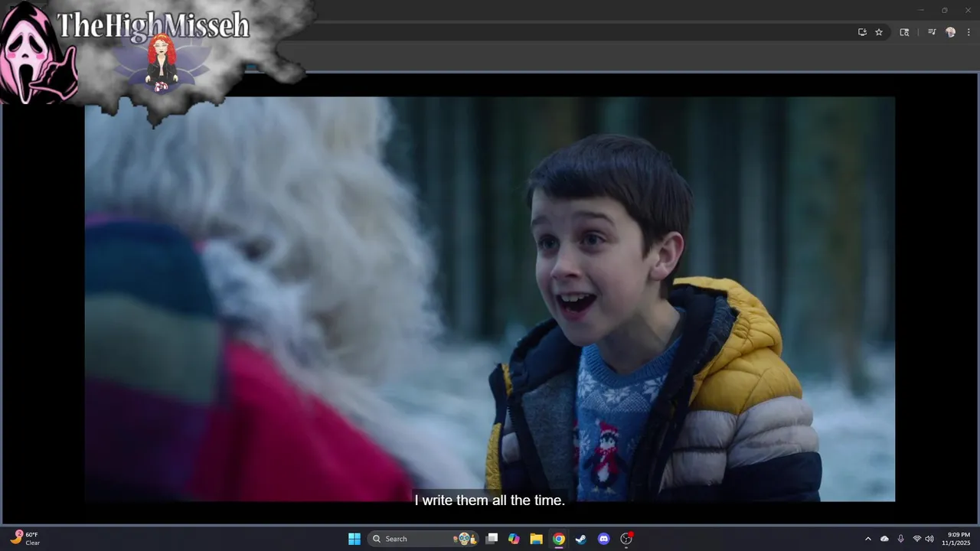Open the weather widget showing 60°F Clear
Image resolution: width=980 pixels, height=551 pixels.
pyautogui.click(x=25, y=539)
